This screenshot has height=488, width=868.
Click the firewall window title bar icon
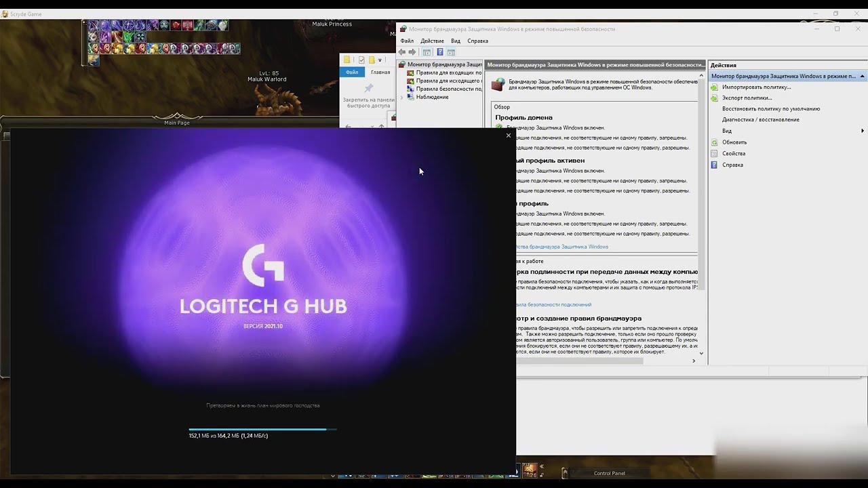point(403,29)
